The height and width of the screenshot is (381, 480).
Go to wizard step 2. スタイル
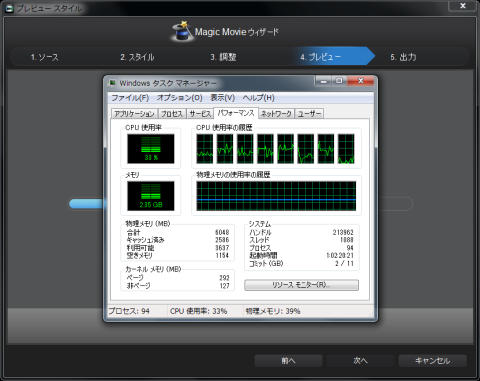(137, 57)
